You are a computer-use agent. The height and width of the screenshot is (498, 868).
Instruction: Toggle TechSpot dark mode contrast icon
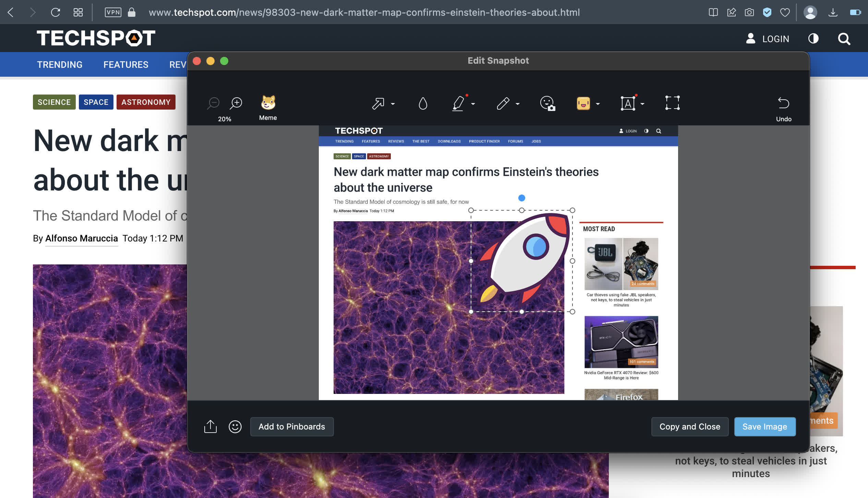coord(813,39)
